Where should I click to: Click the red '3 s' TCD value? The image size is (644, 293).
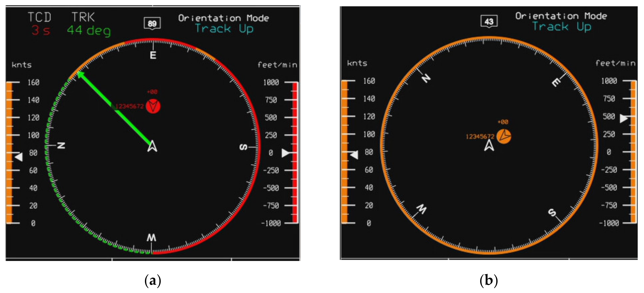[41, 31]
